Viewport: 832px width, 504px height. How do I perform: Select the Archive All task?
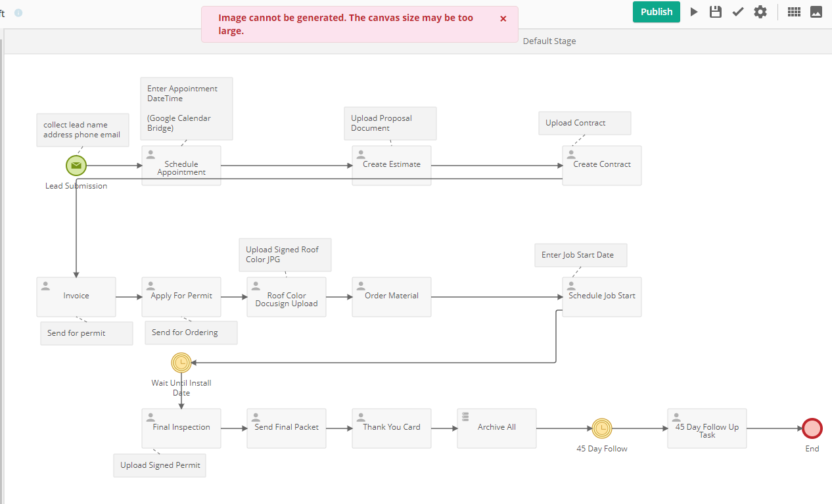497,428
